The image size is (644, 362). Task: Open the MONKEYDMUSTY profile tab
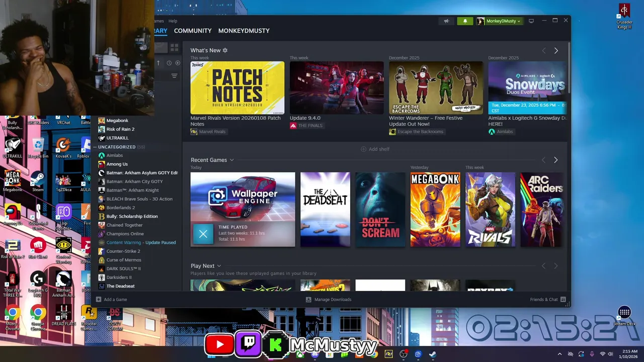244,31
